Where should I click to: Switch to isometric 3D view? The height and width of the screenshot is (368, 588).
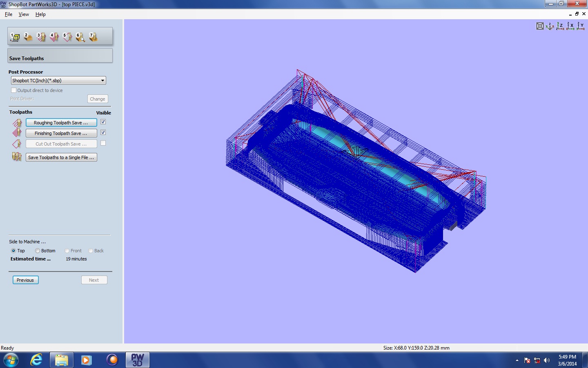point(550,26)
